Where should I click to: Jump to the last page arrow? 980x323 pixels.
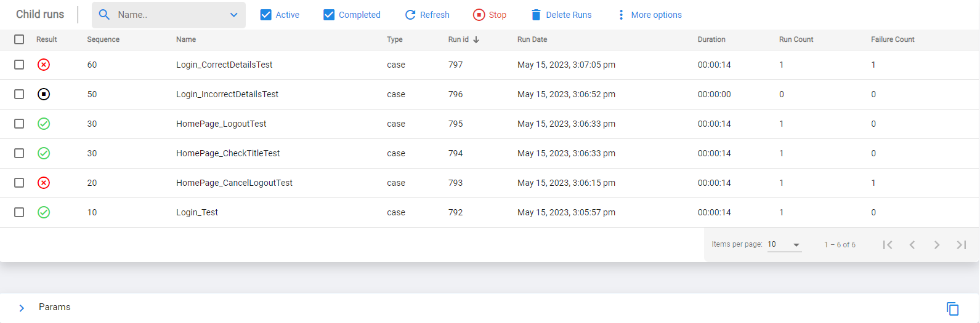[962, 245]
